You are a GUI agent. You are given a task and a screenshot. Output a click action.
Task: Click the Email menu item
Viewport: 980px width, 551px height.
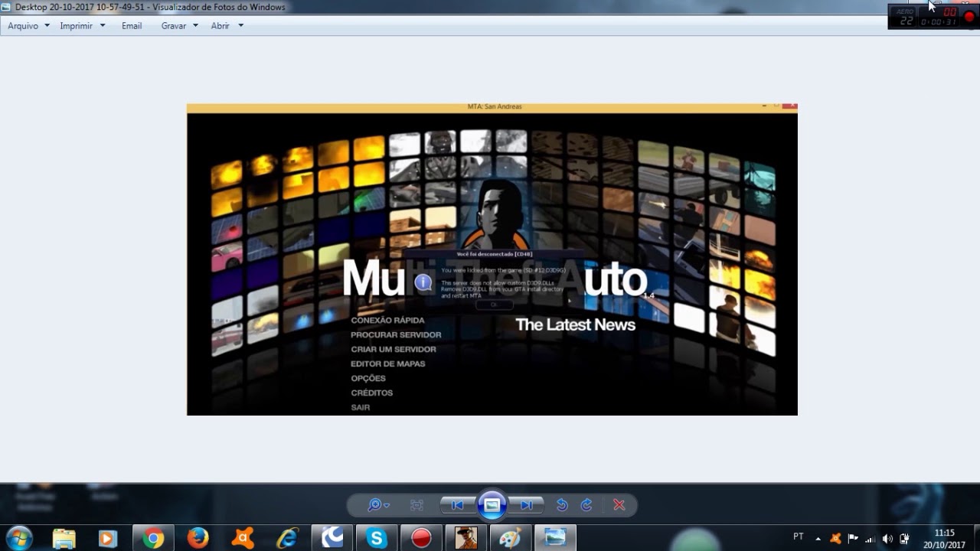[132, 25]
